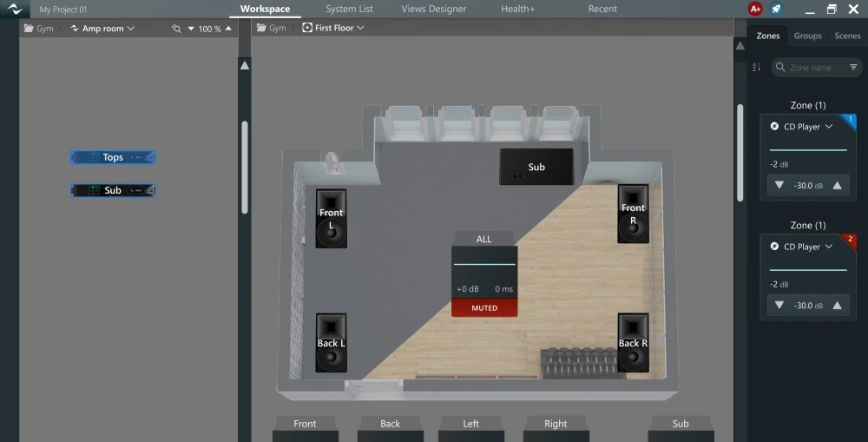Image resolution: width=868 pixels, height=442 pixels.
Task: Switch to the Workspace tab
Action: pyautogui.click(x=265, y=9)
